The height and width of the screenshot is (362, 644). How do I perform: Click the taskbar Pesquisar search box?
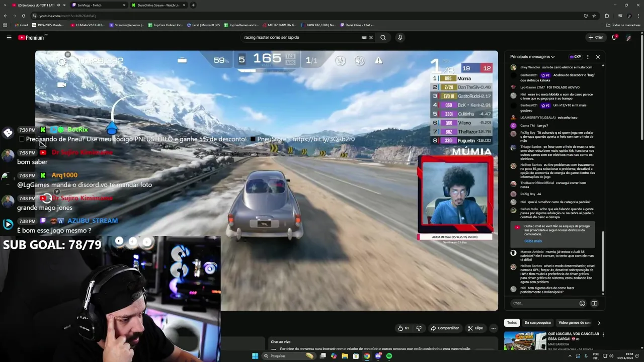[x=288, y=356]
